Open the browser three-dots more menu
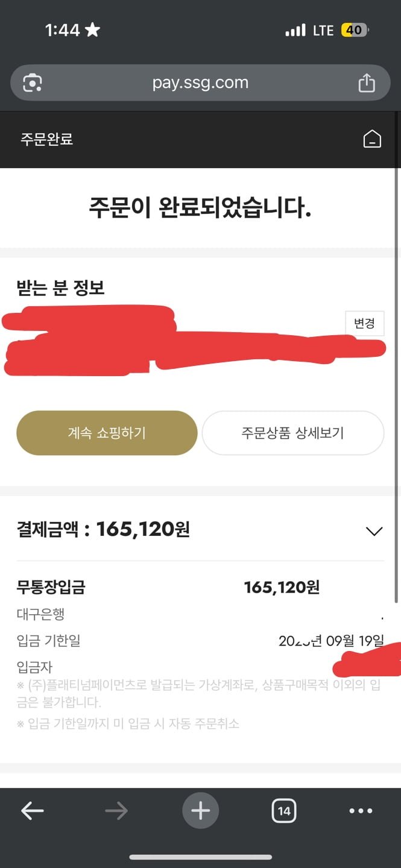Viewport: 401px width, 868px height. (x=361, y=811)
